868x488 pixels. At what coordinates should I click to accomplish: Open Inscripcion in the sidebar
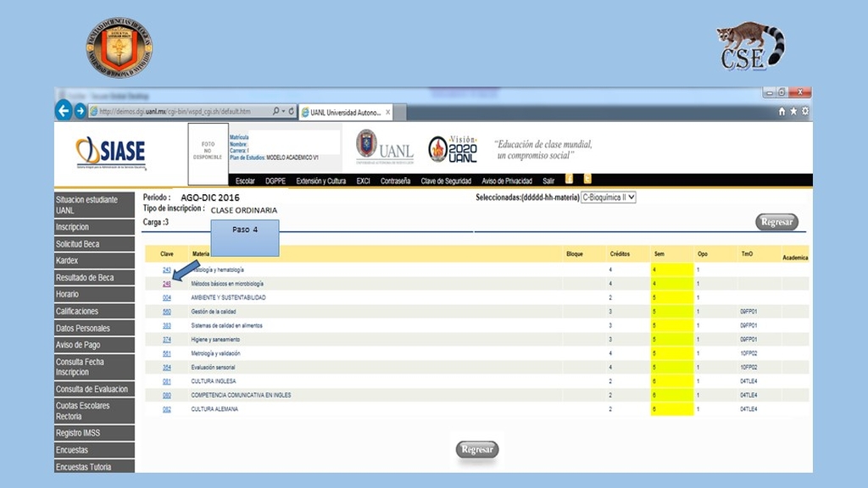coord(94,227)
